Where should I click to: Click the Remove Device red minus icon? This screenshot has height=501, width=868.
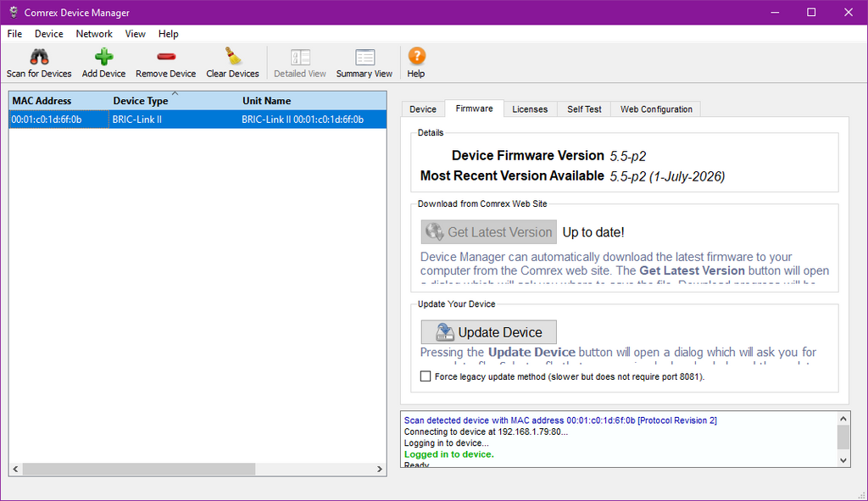[165, 57]
